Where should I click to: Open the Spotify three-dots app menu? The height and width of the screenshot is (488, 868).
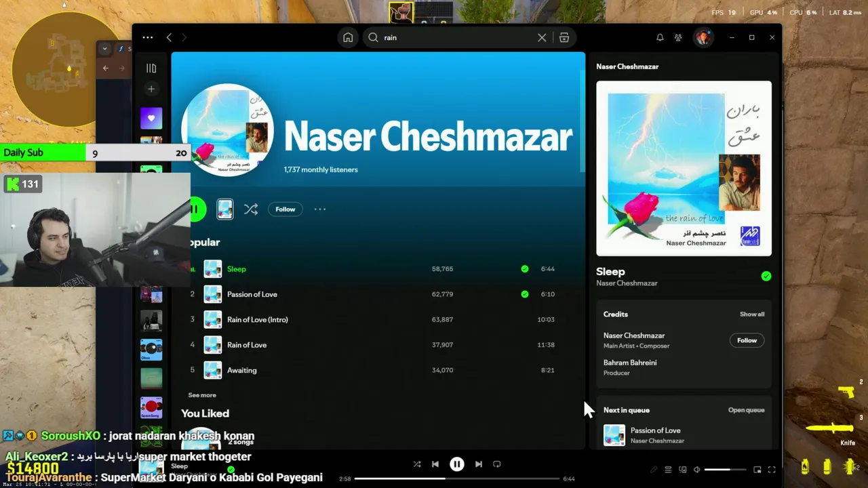coord(148,37)
